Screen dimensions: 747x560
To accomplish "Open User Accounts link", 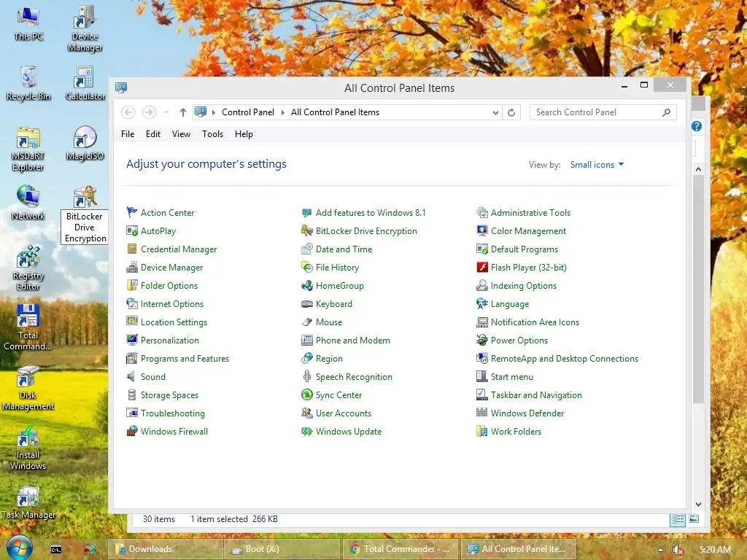I will pos(344,413).
